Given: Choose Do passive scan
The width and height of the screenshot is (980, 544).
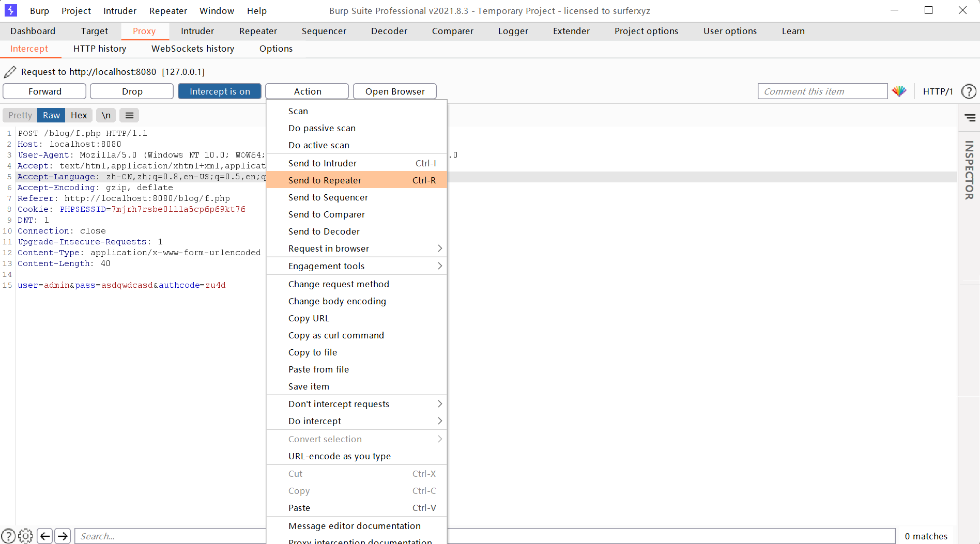Looking at the screenshot, I should point(357,128).
